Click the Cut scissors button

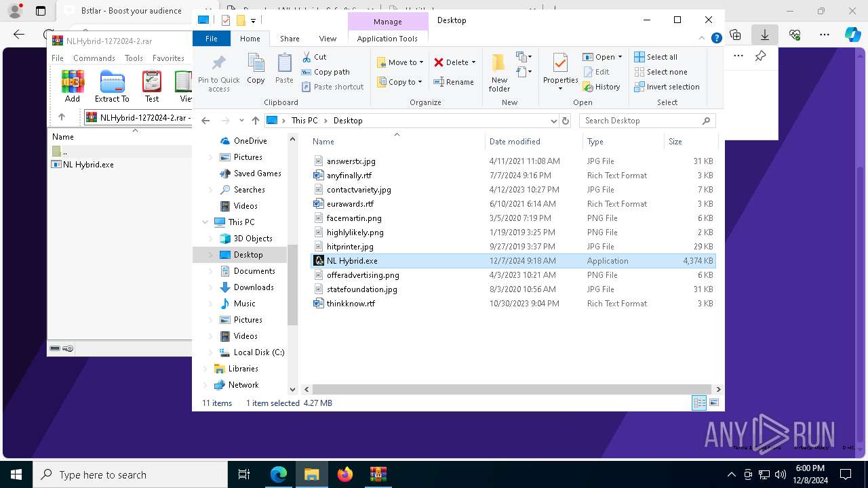[x=314, y=57]
